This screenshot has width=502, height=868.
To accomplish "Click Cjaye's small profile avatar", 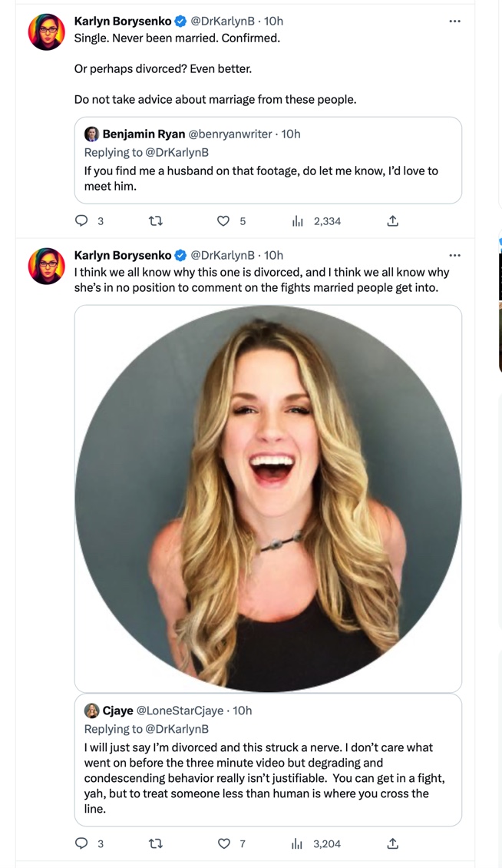I will pos(91,711).
